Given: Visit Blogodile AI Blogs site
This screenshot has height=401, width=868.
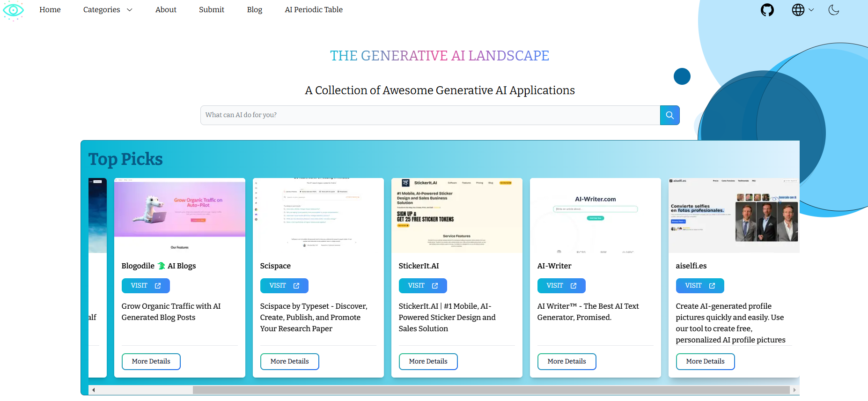Looking at the screenshot, I should 146,286.
